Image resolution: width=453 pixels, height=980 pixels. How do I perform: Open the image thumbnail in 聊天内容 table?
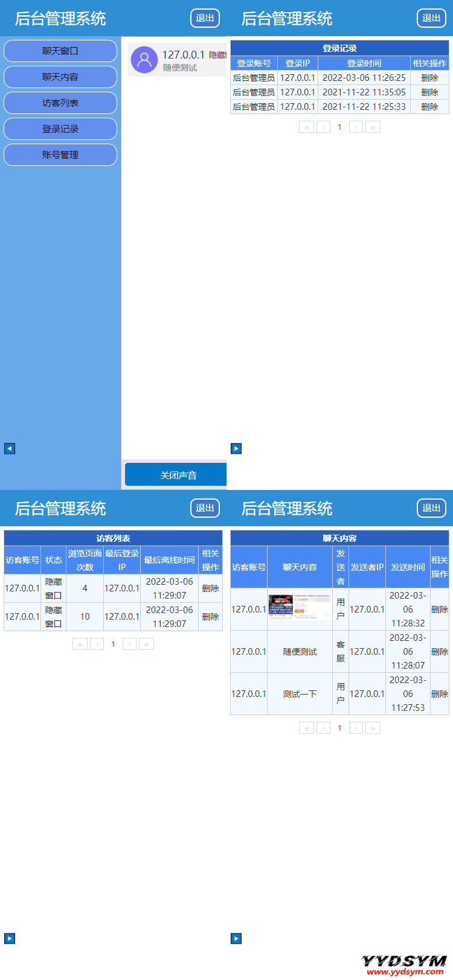(x=300, y=608)
